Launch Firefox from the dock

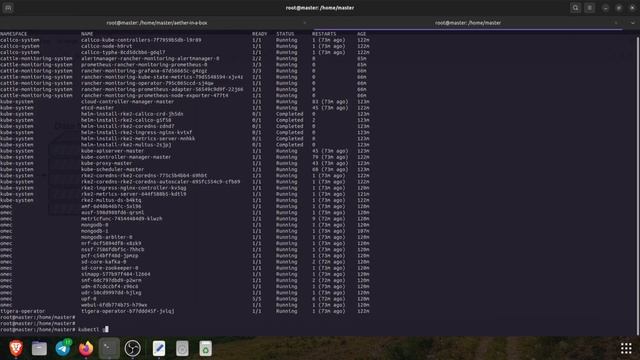(86, 349)
